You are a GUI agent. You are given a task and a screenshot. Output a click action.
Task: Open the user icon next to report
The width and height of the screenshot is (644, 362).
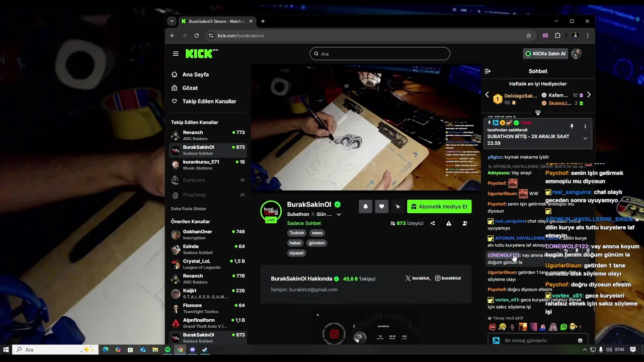click(x=465, y=223)
